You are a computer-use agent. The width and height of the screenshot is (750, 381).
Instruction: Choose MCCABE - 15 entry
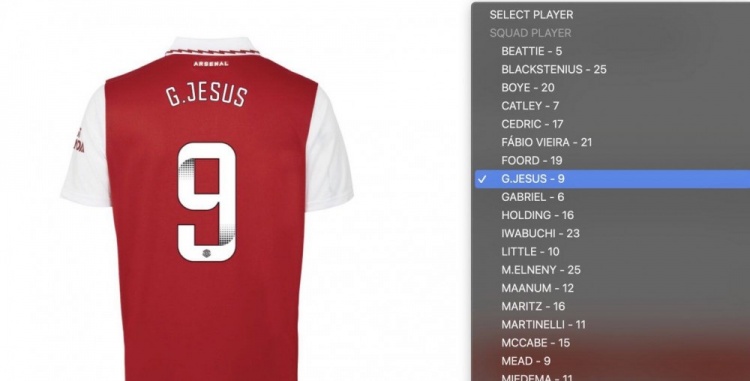point(612,343)
